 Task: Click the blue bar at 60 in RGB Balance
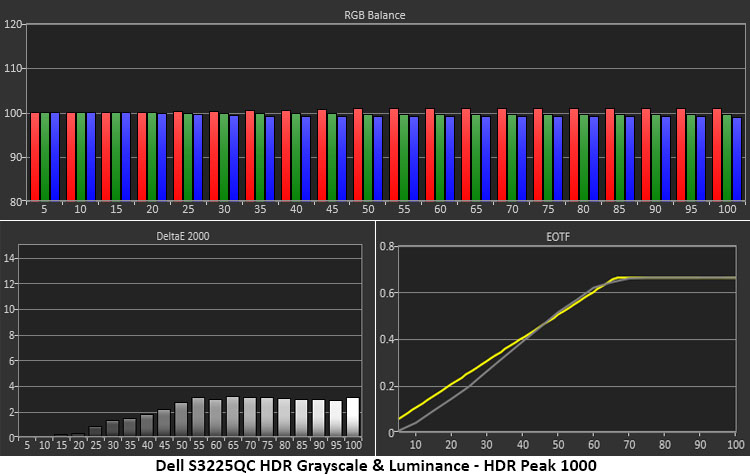point(450,158)
